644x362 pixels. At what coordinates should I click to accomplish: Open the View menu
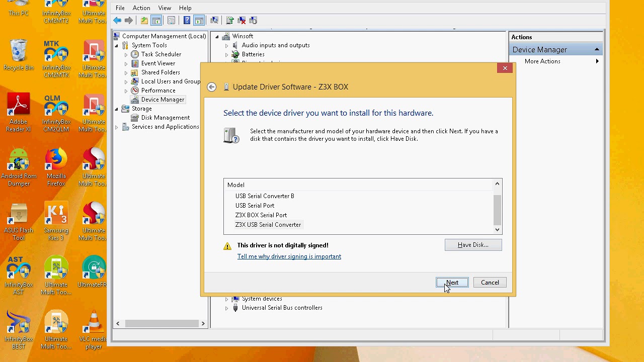coord(165,8)
